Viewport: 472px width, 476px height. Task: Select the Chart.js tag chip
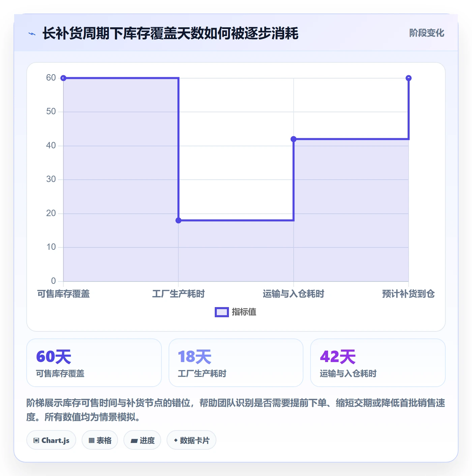pos(51,440)
